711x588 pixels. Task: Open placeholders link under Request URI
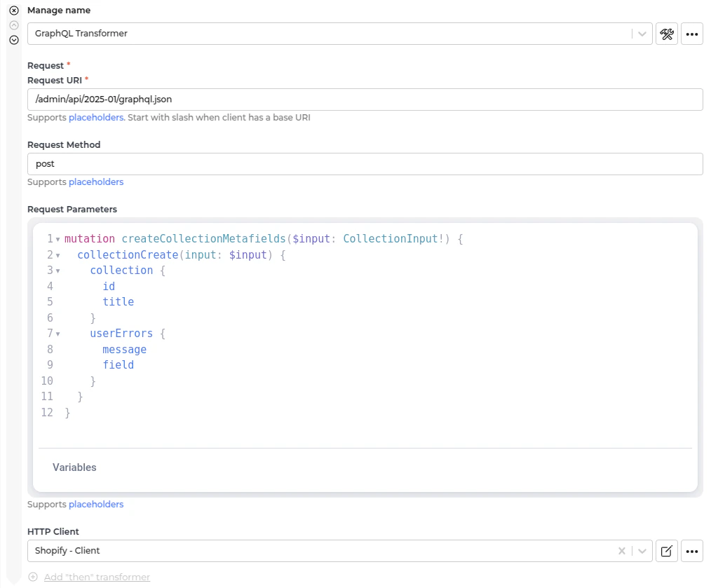coord(97,118)
